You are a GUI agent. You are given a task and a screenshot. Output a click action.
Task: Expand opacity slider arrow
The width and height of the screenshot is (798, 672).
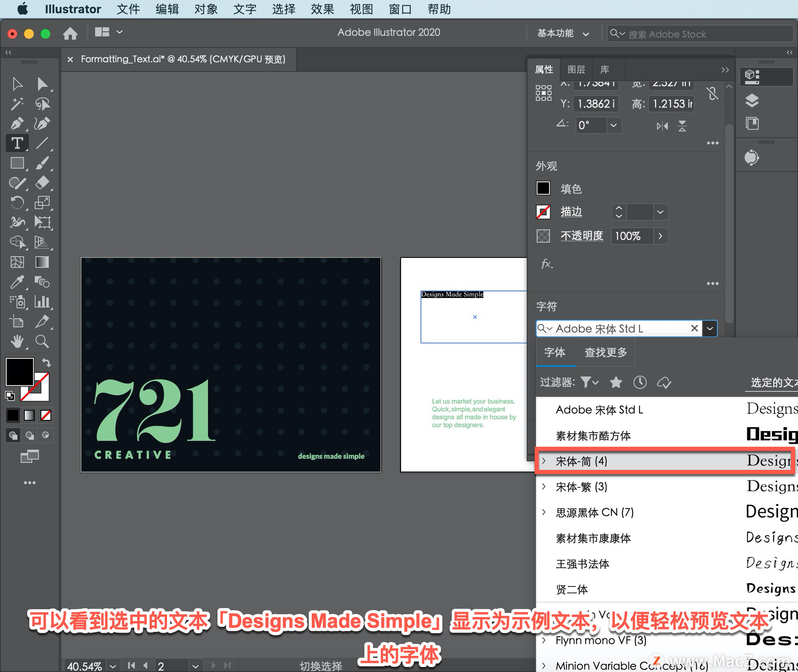tap(660, 236)
